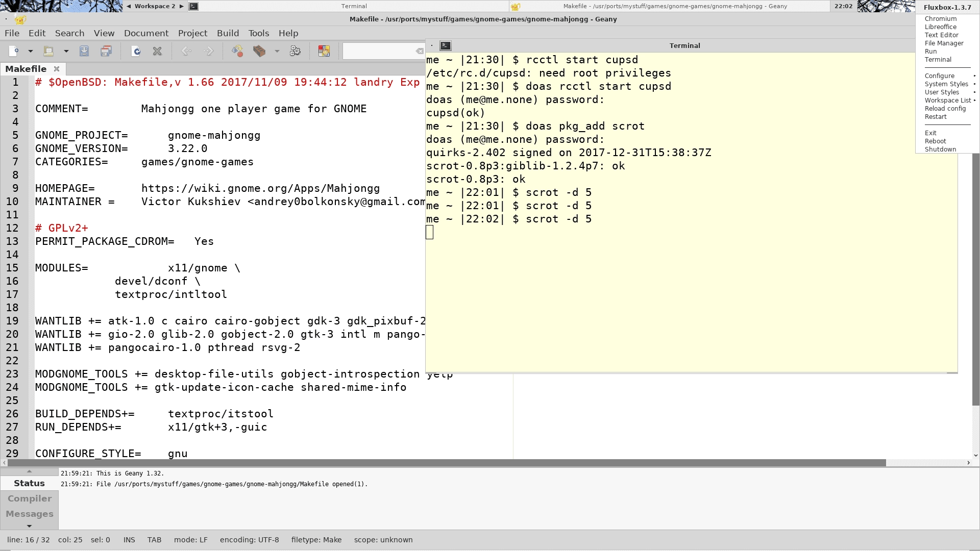Click the 'filetype: Make' status bar entry

(x=316, y=540)
